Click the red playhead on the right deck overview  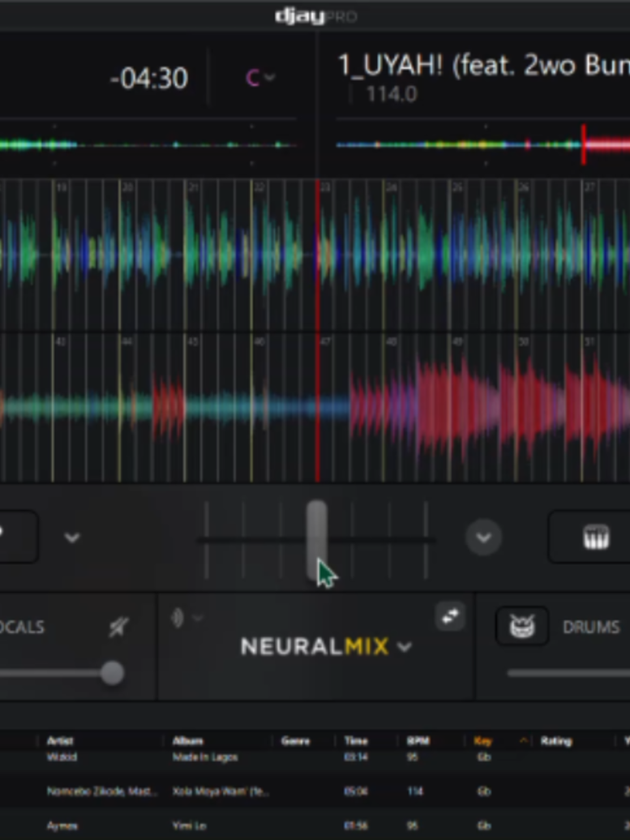coord(584,144)
